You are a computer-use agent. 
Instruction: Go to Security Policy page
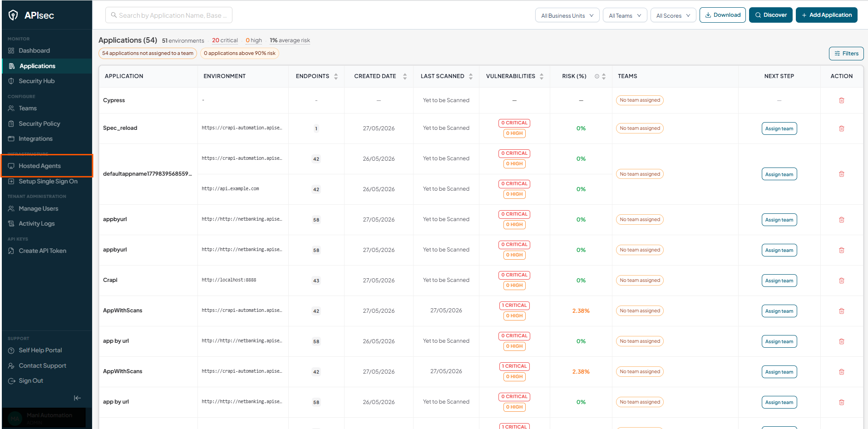pos(47,124)
